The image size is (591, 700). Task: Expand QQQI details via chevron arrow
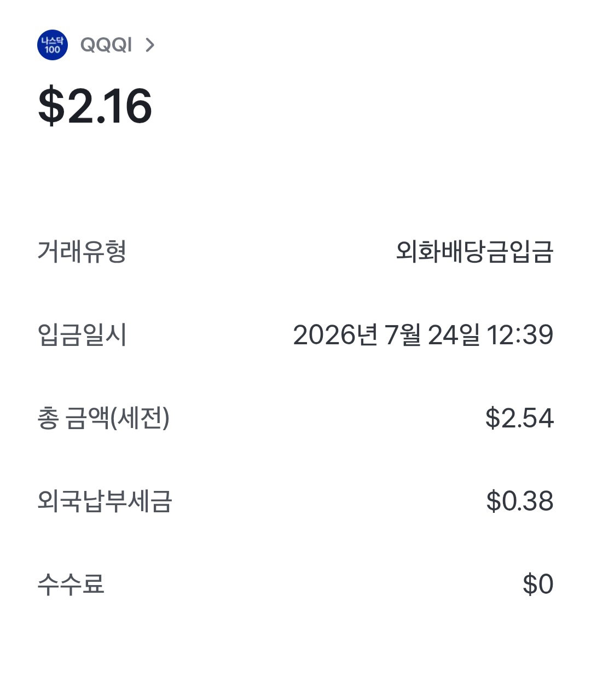click(x=150, y=45)
